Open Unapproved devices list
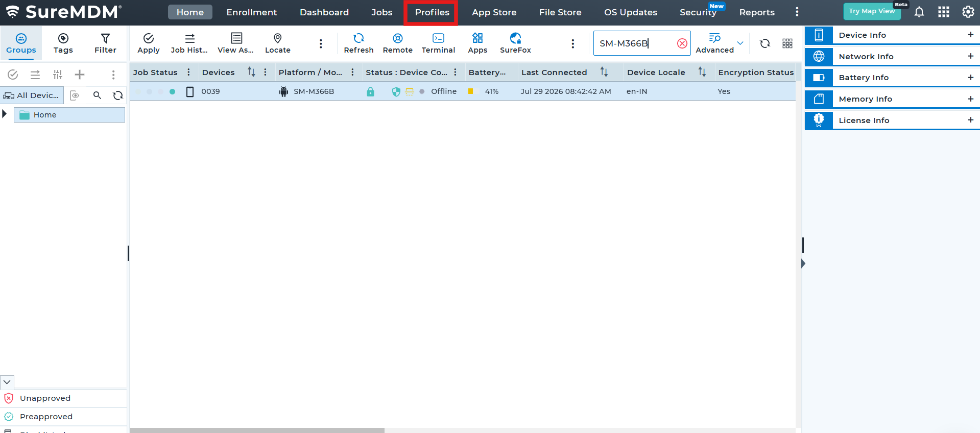Screen dimensions: 980x433 pyautogui.click(x=64, y=398)
